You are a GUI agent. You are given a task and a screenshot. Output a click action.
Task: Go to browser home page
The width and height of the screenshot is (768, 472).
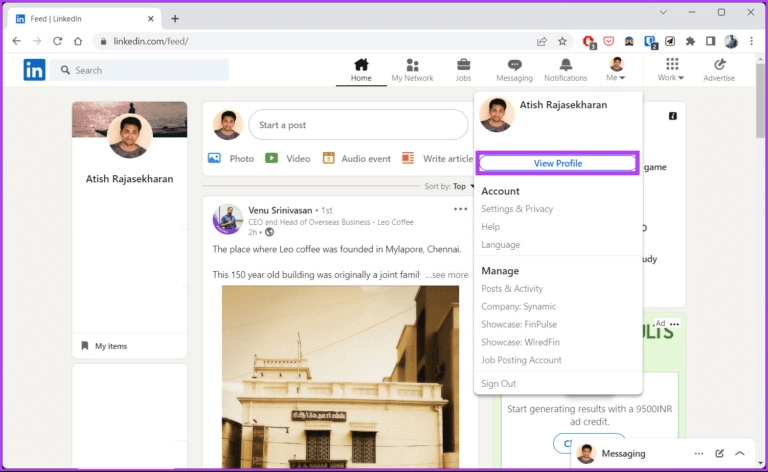tap(78, 41)
